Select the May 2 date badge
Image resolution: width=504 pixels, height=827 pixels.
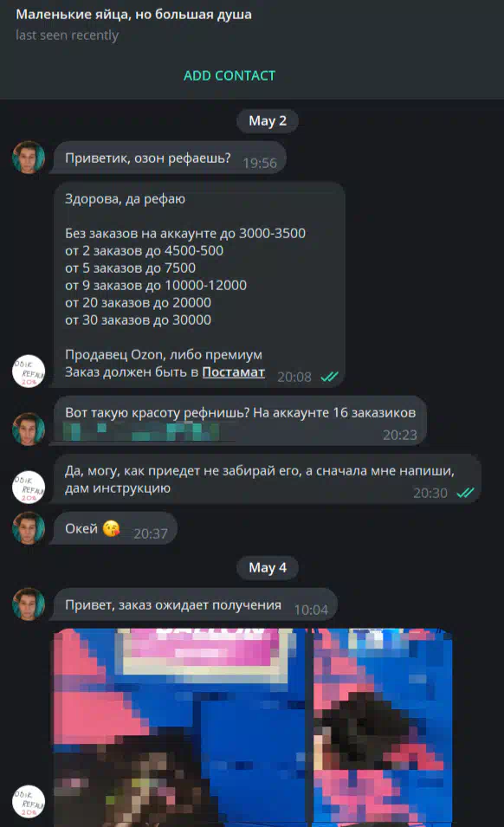point(268,120)
